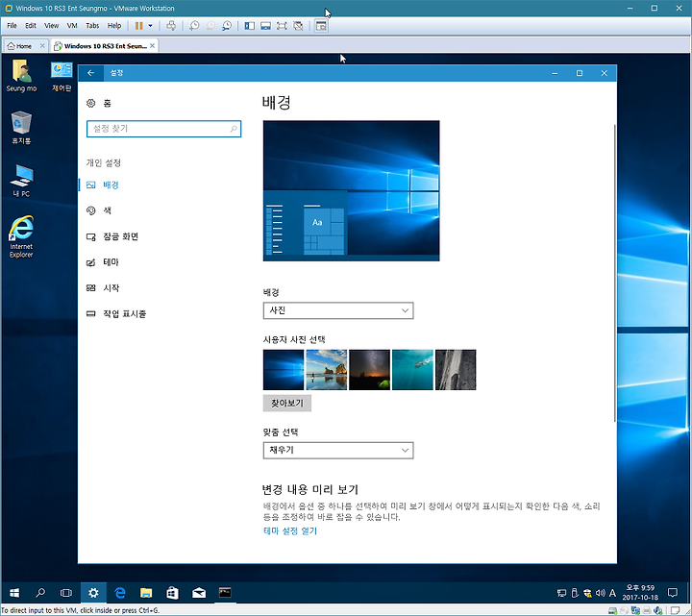This screenshot has height=616, width=692.
Task: Open the command prompt taskbar icon
Action: [x=225, y=593]
